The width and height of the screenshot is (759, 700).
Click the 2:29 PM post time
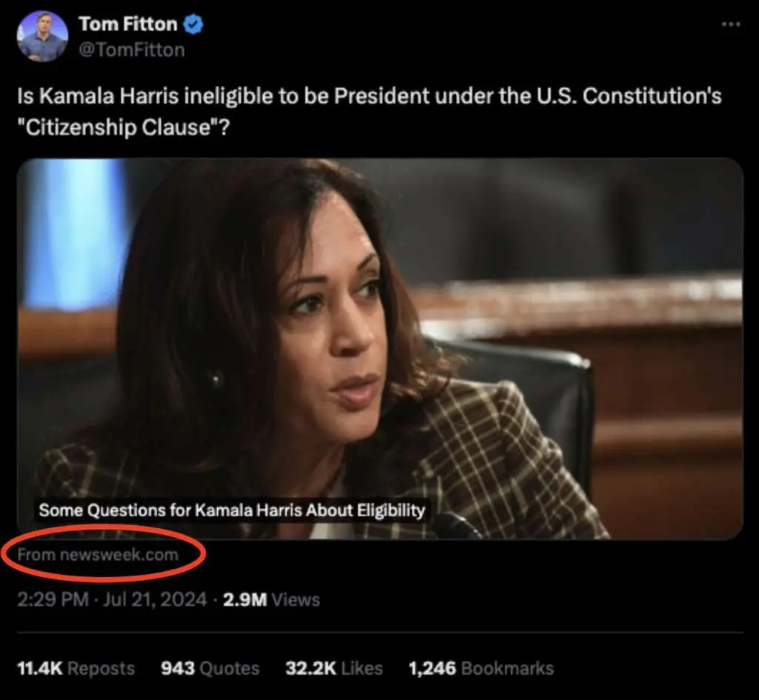[x=52, y=599]
